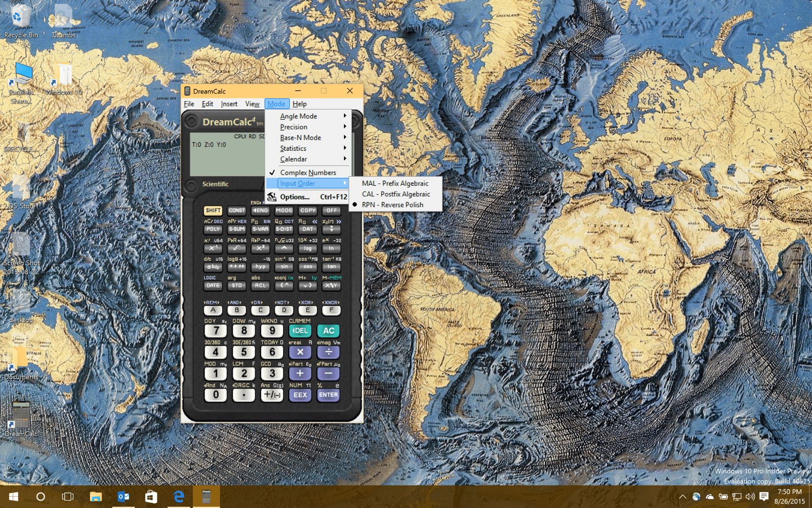Image resolution: width=812 pixels, height=508 pixels.
Task: Open the File menu
Action: click(189, 104)
